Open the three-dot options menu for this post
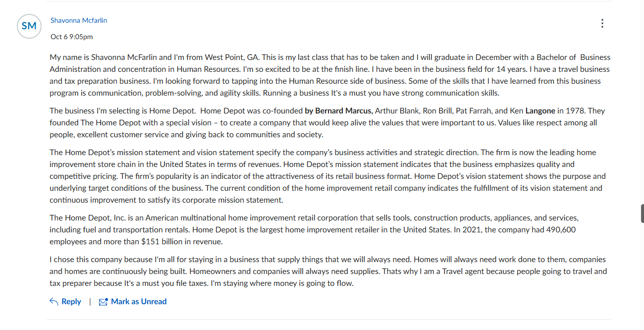This screenshot has height=330, width=644. click(602, 23)
